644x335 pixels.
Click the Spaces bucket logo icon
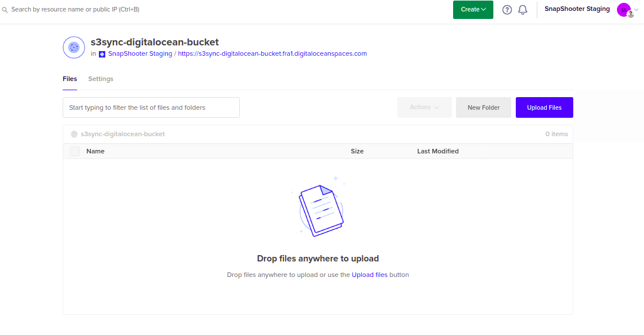(x=74, y=47)
